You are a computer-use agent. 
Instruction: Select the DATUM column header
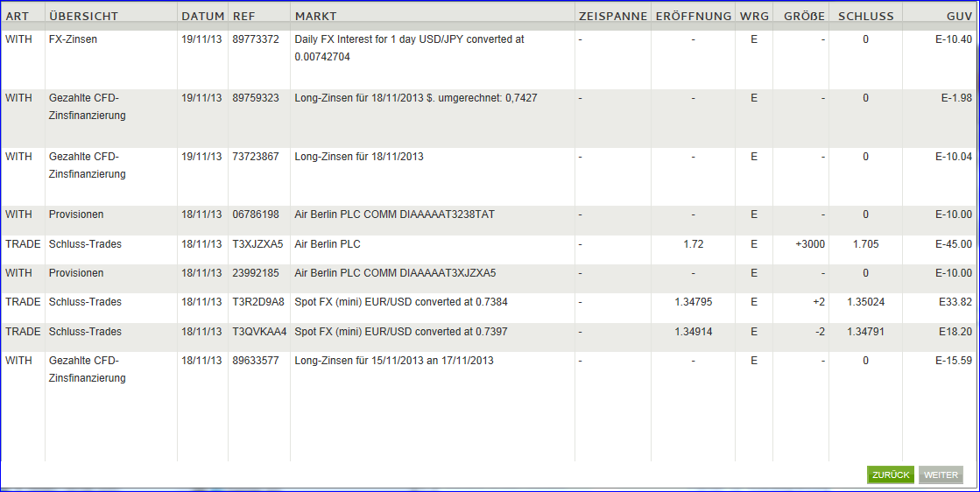point(202,17)
